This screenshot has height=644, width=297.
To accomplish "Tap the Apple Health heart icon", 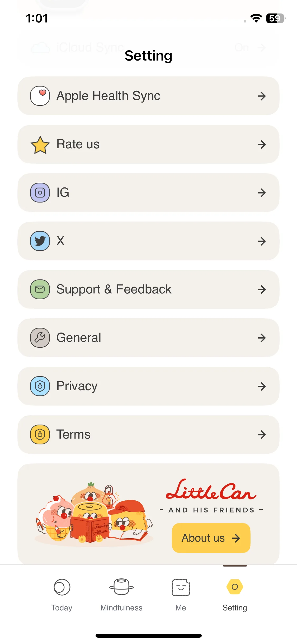I will [40, 96].
